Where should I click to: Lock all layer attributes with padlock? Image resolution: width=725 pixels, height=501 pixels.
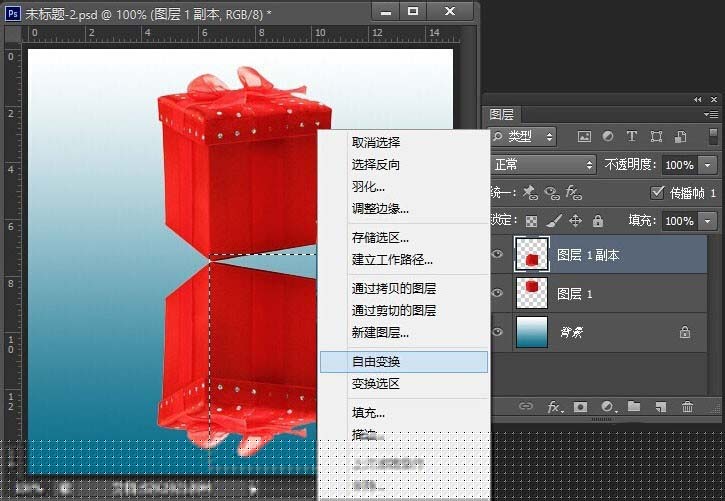click(598, 221)
